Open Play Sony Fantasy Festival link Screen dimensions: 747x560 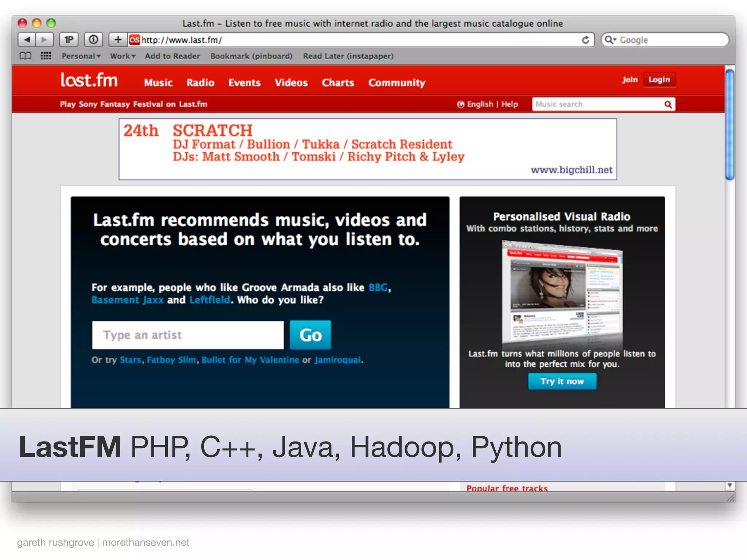click(133, 104)
